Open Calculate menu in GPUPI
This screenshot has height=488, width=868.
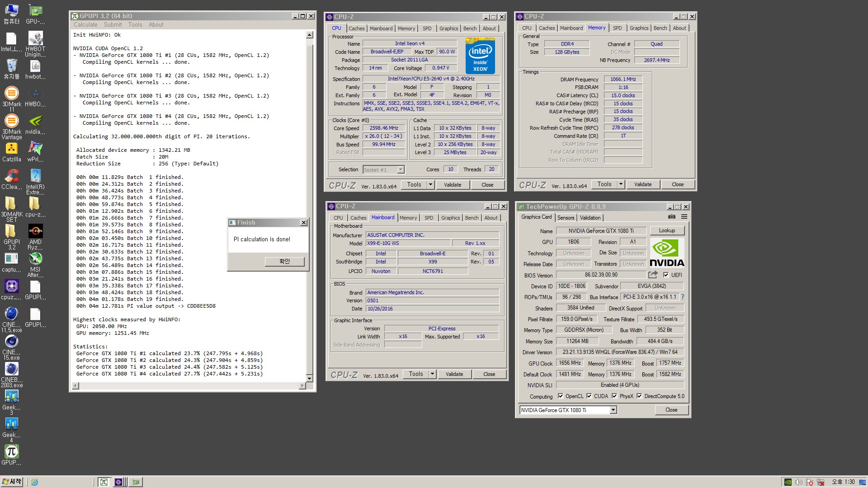pos(85,25)
